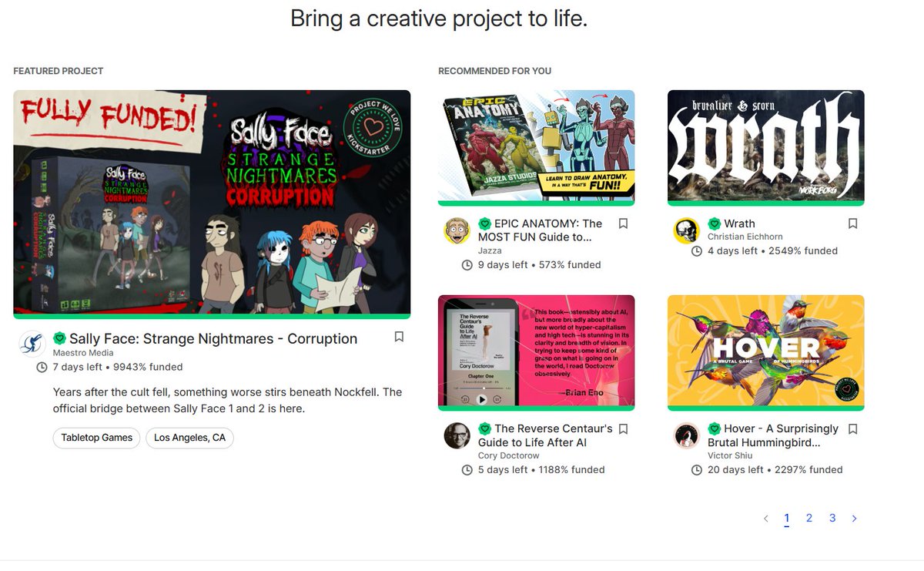Click Sally Face green funding progress bar

(x=212, y=317)
